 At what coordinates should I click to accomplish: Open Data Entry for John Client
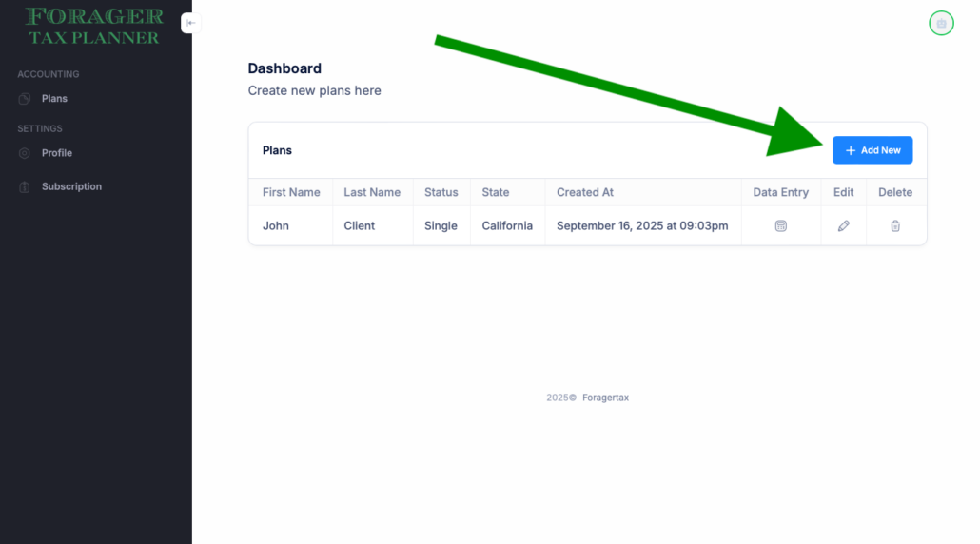(x=780, y=226)
